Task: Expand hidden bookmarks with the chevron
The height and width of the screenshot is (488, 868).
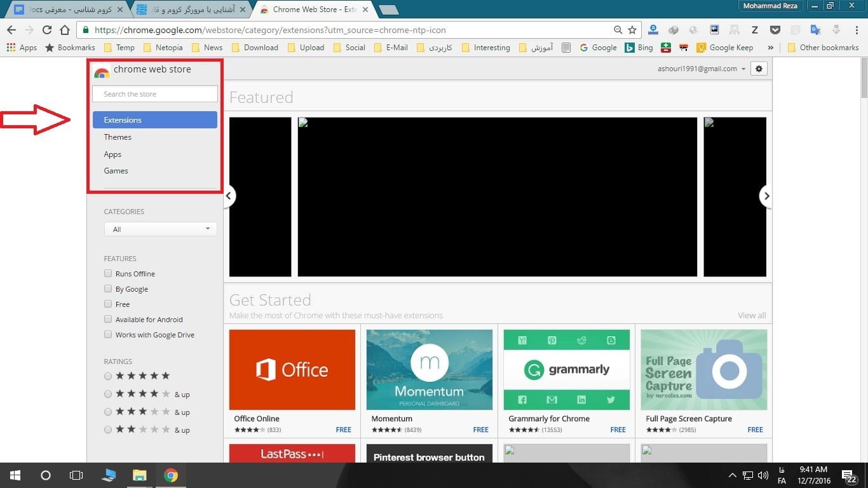Action: point(770,48)
